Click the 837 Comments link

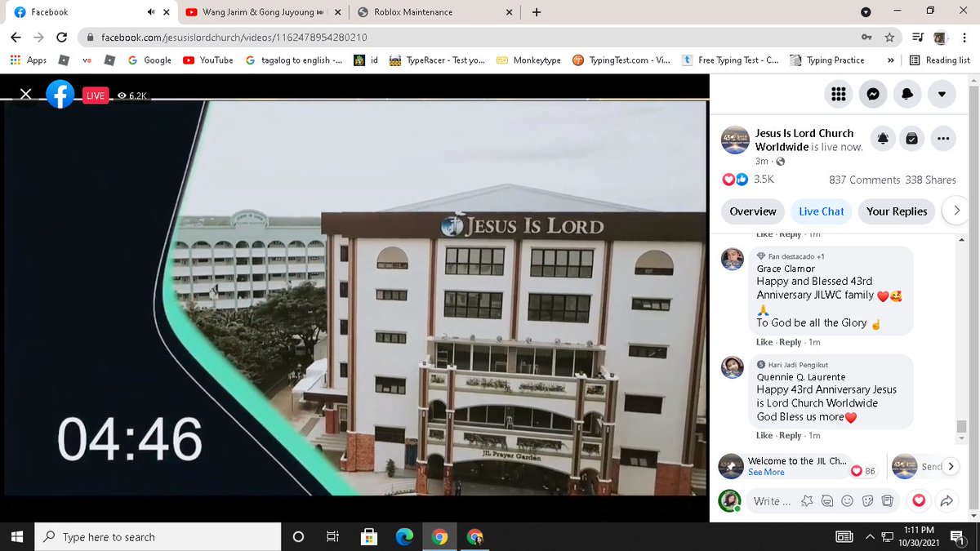pyautogui.click(x=864, y=180)
